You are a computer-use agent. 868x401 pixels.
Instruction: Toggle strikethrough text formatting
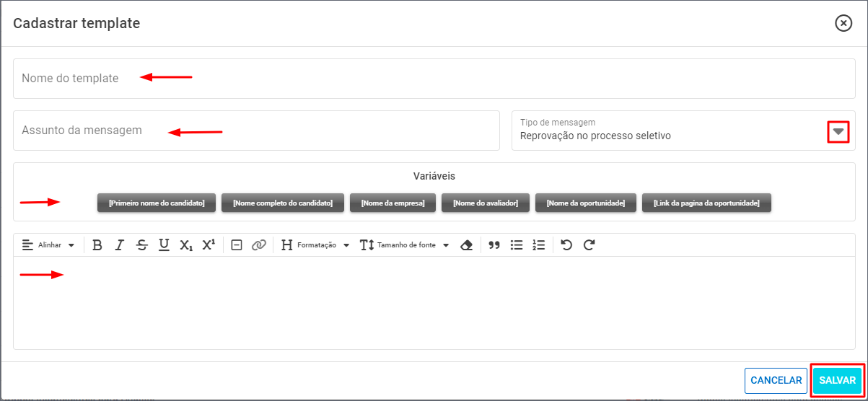142,245
